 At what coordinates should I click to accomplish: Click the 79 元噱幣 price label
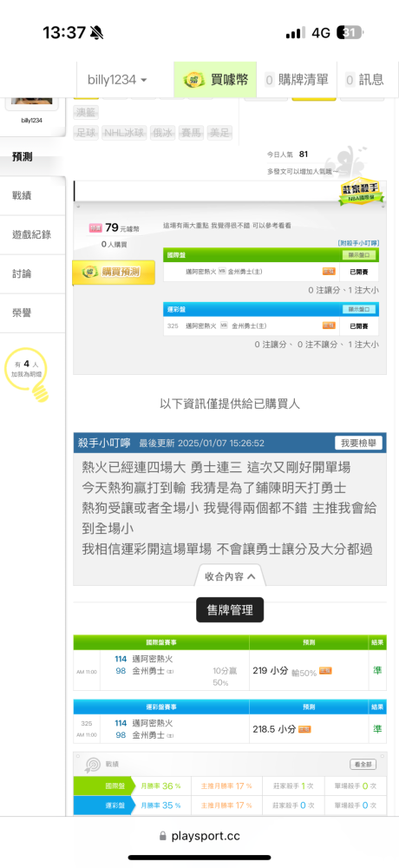(x=114, y=227)
